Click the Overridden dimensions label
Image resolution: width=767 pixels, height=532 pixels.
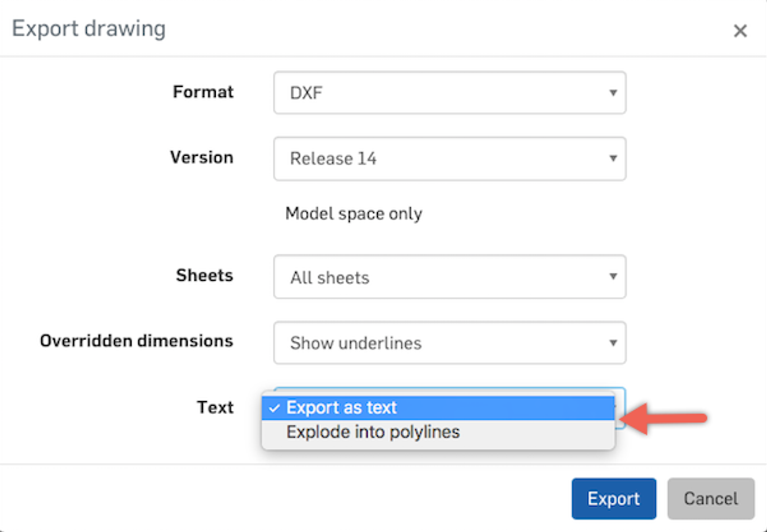click(137, 341)
